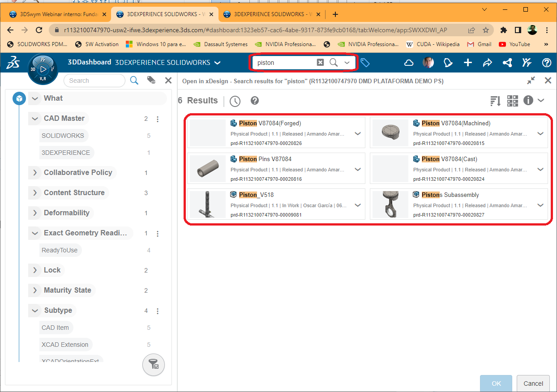Viewport: 557px width, 392px height.
Task: Filter by ReadyToUse tag
Action: [60, 250]
